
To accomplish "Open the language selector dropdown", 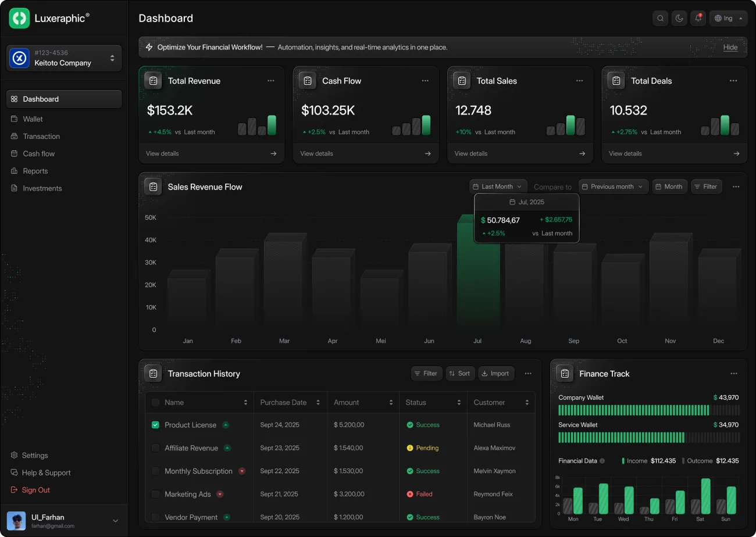I will pos(729,18).
